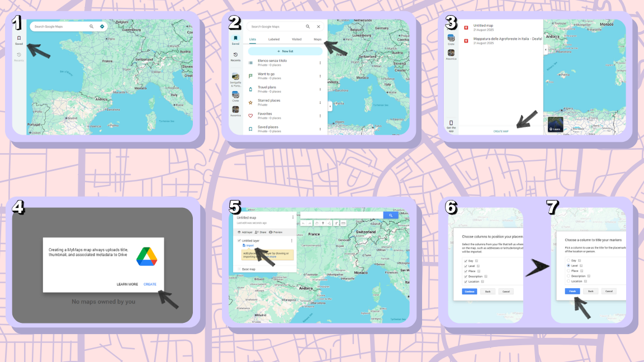644x362 pixels.
Task: Open more options for Travel plans
Action: point(320,89)
